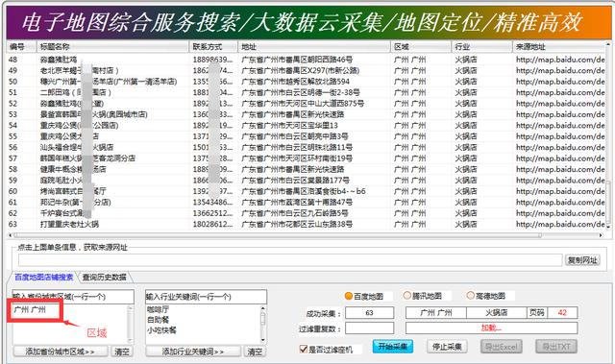Click address 广东省广州市花都区云山东路38号
The width and height of the screenshot is (615, 364).
[x=297, y=224]
